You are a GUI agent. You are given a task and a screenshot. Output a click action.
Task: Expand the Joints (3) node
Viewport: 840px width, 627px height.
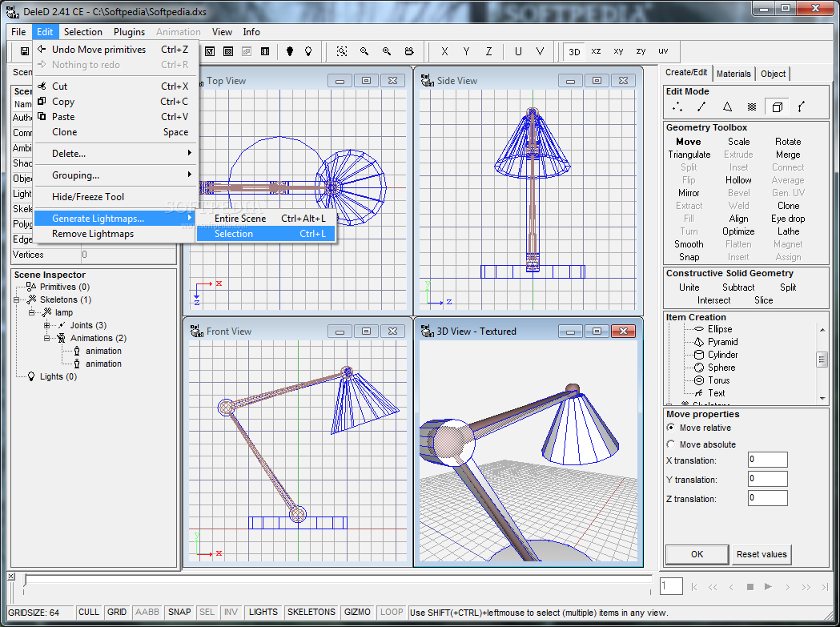pyautogui.click(x=46, y=325)
